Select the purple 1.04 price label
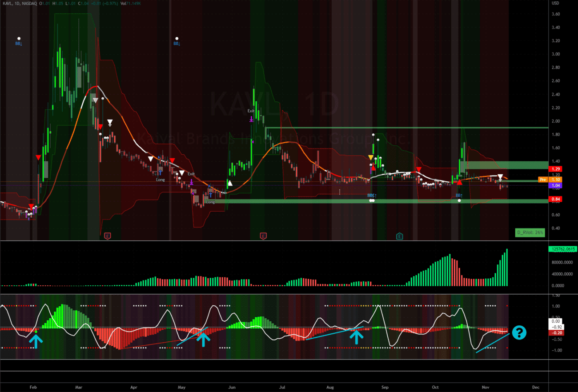The width and height of the screenshot is (578, 392). click(x=556, y=185)
